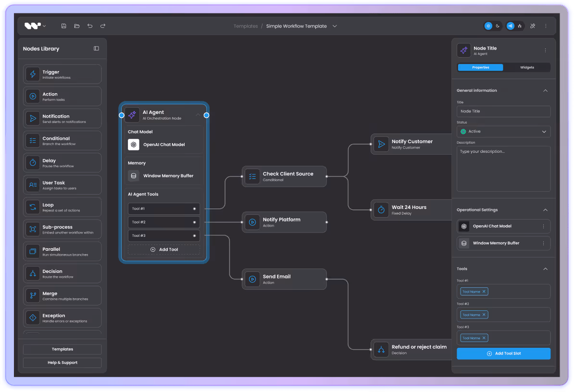
Task: Click Templates in the breadcrumb navigation
Action: (x=246, y=26)
